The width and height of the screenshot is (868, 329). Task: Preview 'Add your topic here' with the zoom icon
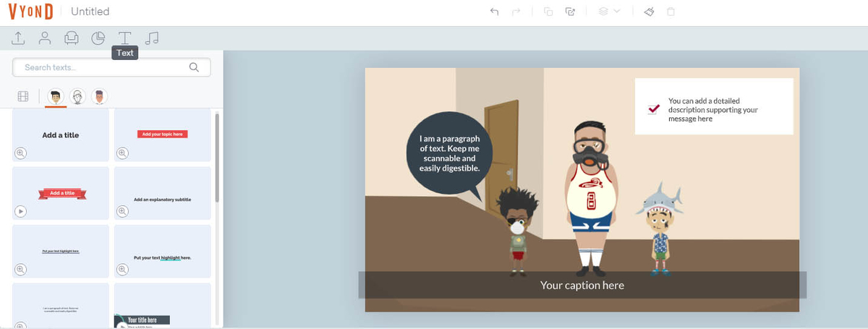click(x=122, y=153)
